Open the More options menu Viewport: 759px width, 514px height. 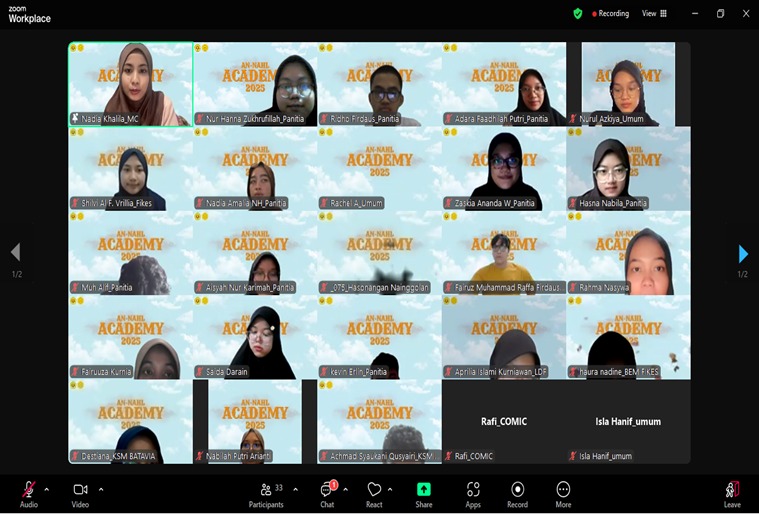(x=563, y=490)
